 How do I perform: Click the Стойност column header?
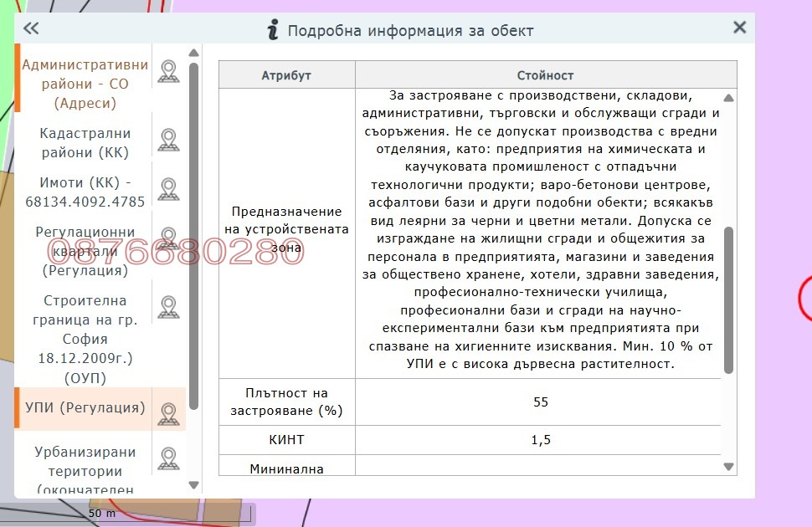(x=545, y=74)
